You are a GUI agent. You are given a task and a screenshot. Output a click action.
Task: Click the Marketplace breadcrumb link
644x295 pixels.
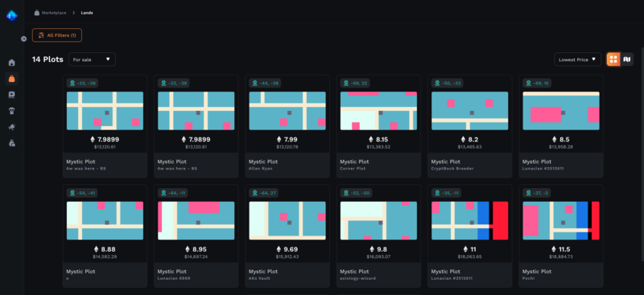click(50, 13)
